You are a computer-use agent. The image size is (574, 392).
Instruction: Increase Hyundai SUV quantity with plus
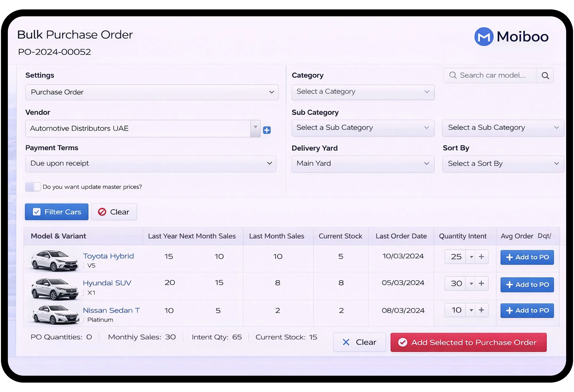(x=481, y=283)
